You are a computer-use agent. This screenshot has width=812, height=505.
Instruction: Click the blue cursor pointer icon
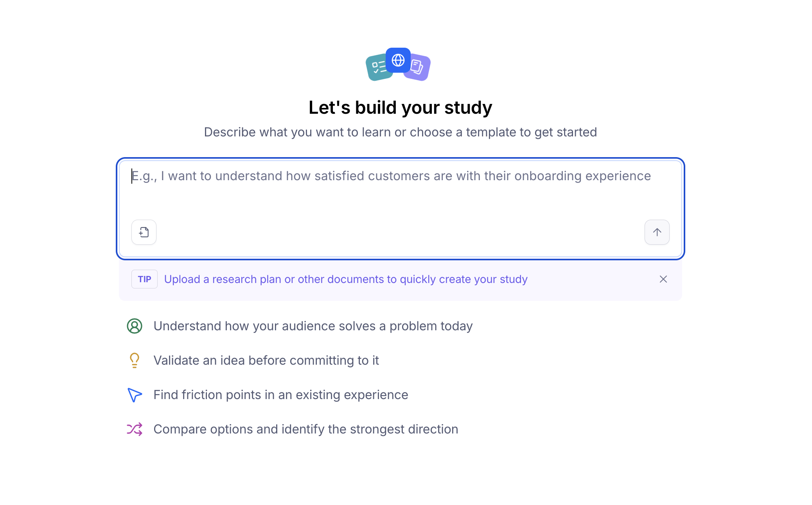[x=135, y=395]
